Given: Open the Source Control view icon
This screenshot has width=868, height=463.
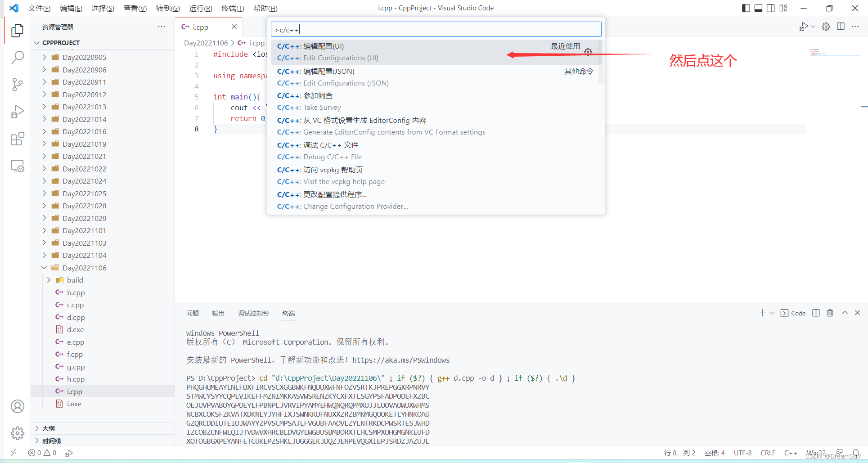Looking at the screenshot, I should pyautogui.click(x=17, y=85).
